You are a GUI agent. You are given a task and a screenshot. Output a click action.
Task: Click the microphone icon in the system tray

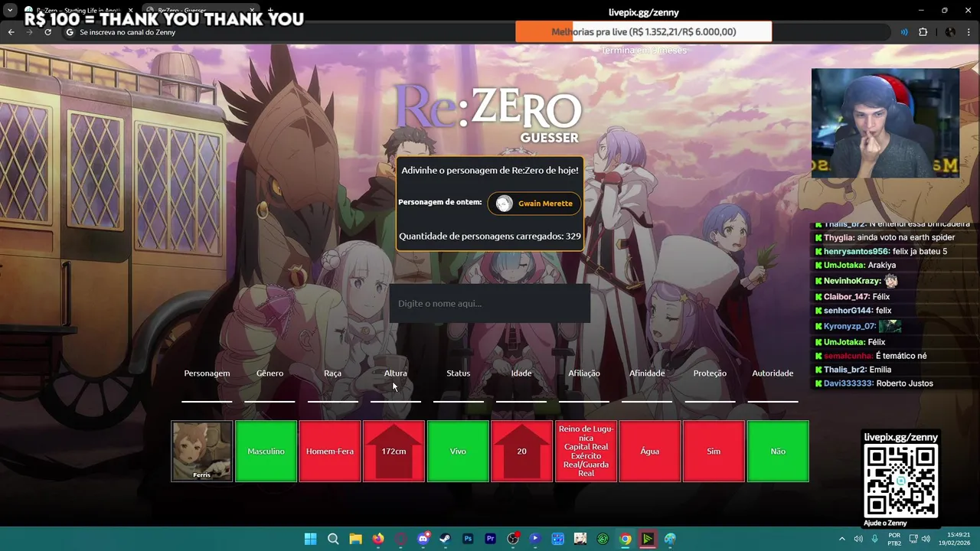click(x=874, y=539)
